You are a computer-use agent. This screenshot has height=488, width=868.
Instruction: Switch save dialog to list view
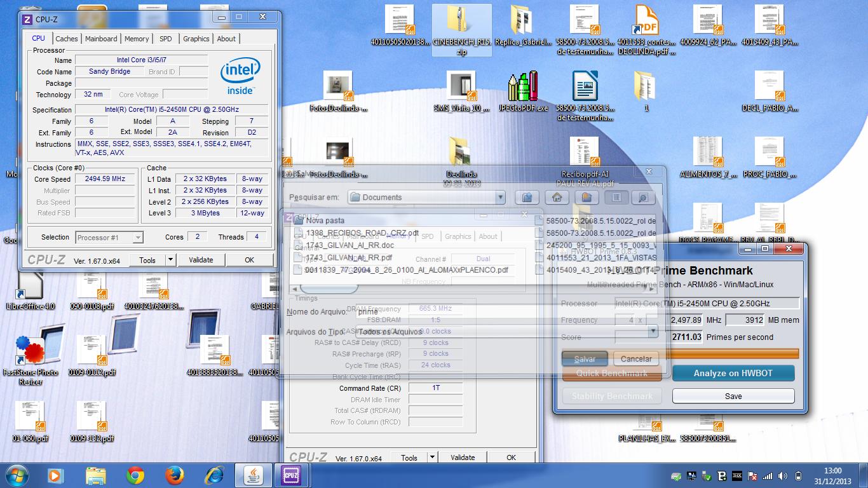coord(616,198)
